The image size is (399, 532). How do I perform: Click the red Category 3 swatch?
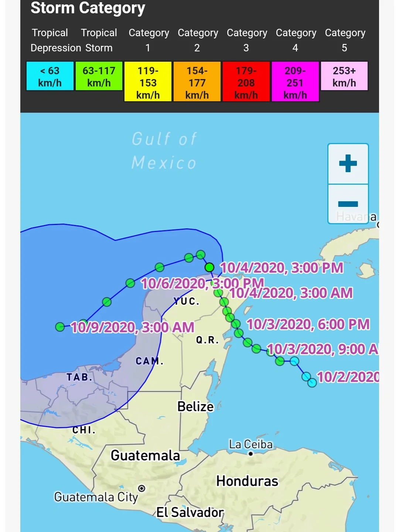click(x=246, y=82)
